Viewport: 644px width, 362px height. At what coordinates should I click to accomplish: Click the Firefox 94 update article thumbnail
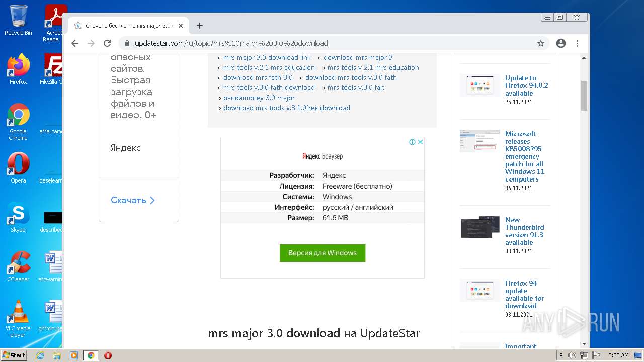480,290
